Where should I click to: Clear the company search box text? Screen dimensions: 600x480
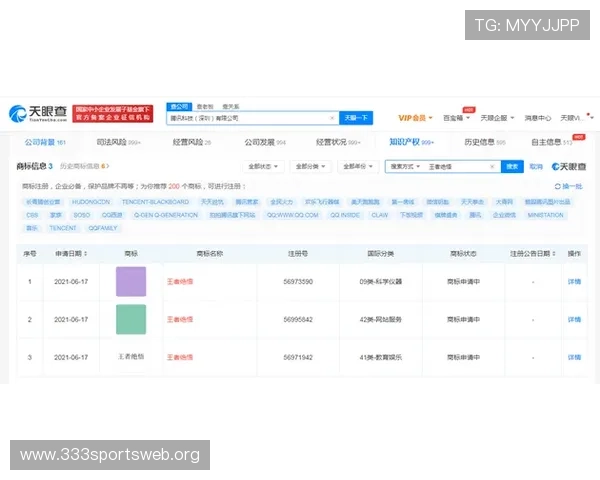click(x=332, y=118)
